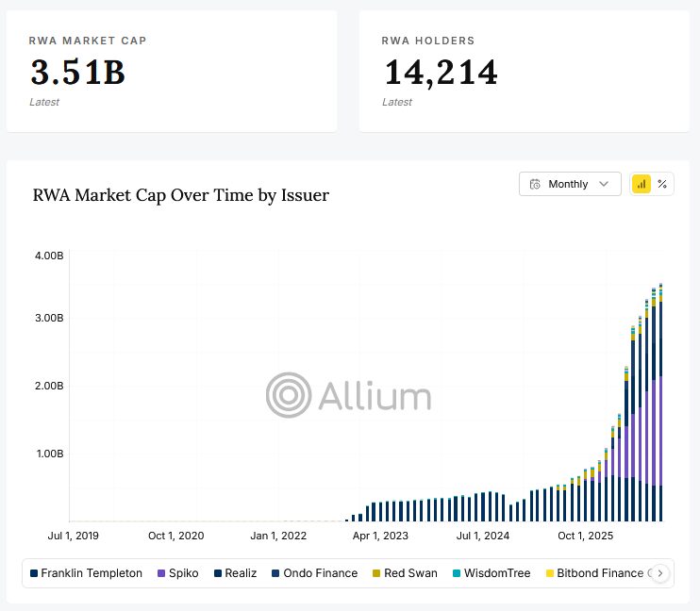Toggle the Realiz legend entry
The image size is (700, 611).
click(x=235, y=573)
